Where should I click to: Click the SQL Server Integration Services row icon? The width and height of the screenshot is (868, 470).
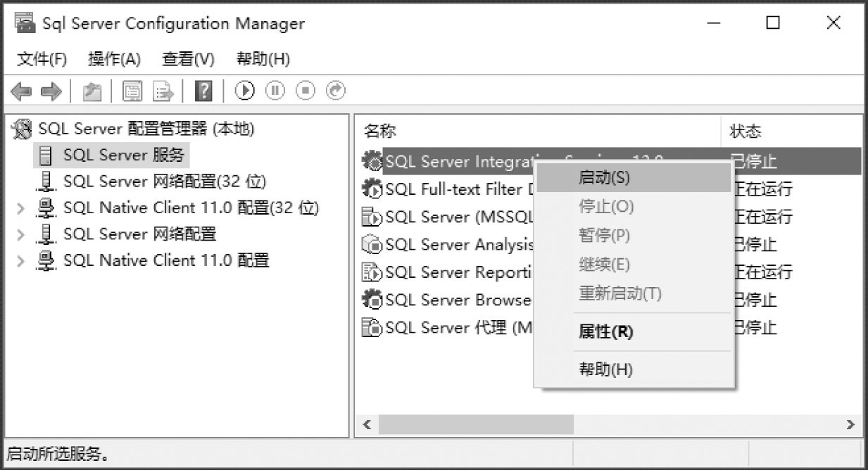pos(372,162)
